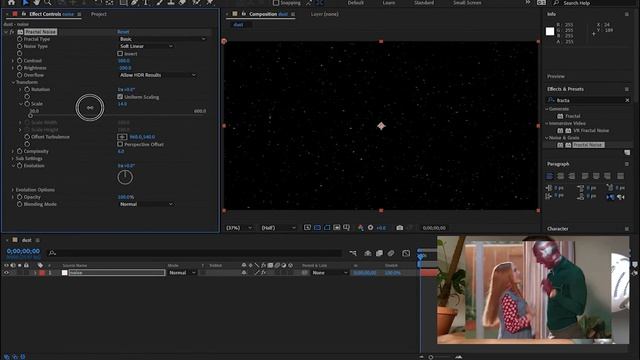This screenshot has width=640, height=360.
Task: Select left align text in Paragraph
Action: click(549, 176)
